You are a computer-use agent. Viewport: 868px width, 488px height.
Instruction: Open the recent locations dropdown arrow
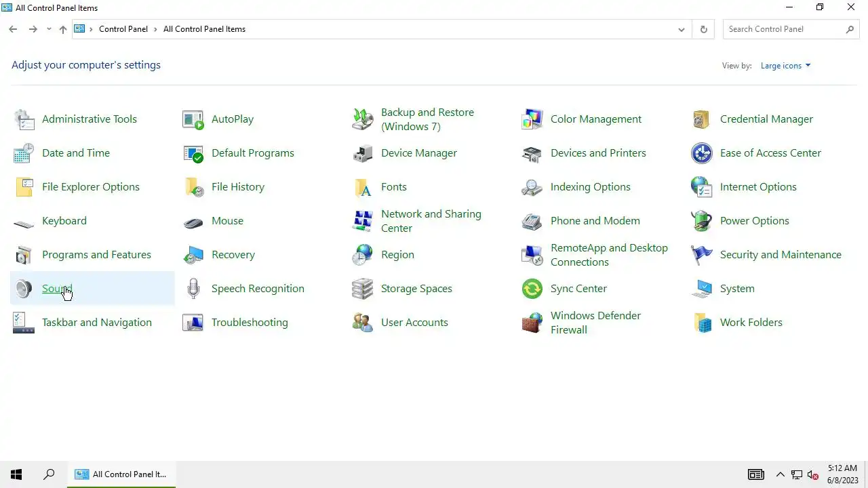click(49, 29)
